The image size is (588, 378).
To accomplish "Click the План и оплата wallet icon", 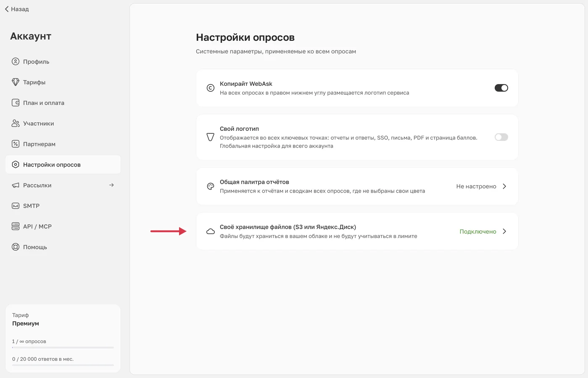I will click(x=16, y=103).
